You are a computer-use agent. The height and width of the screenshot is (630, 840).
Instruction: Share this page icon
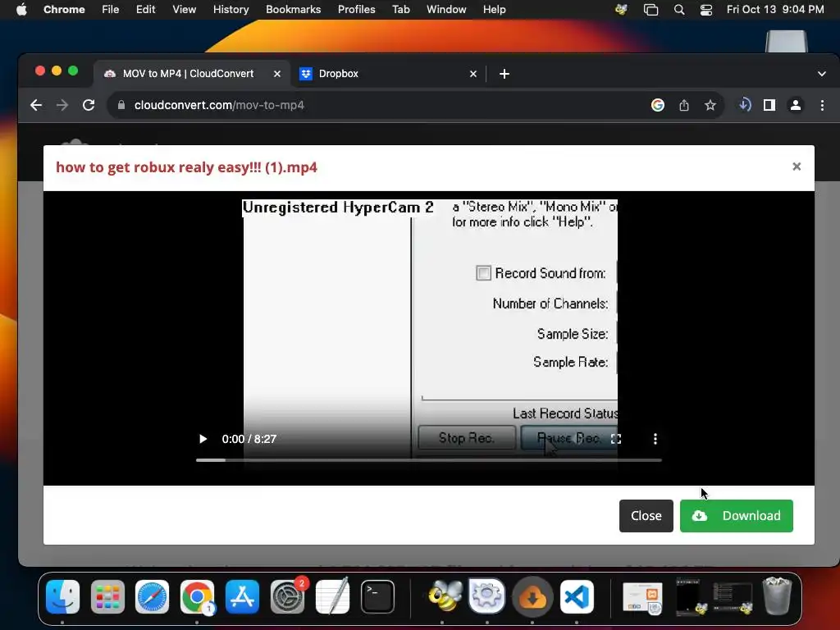684,105
